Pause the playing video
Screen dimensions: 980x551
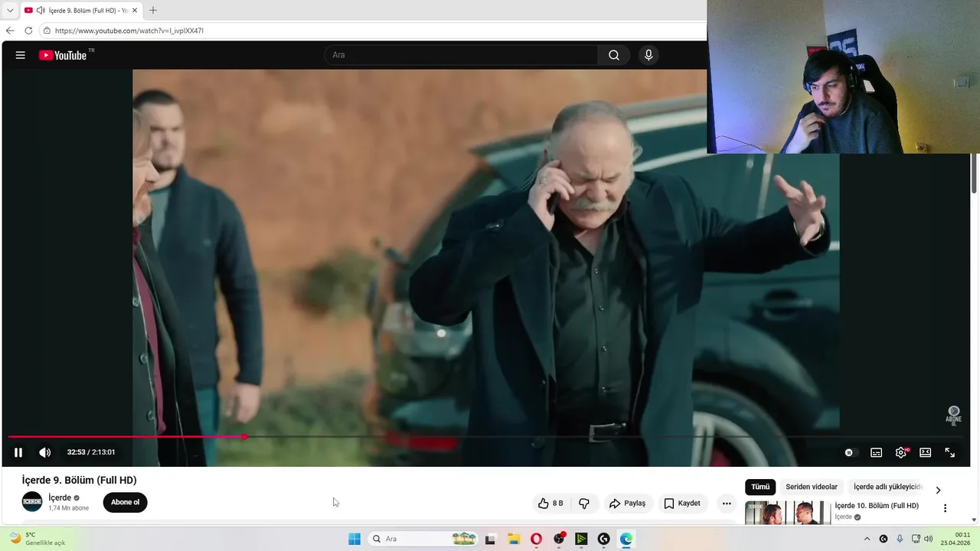pos(18,452)
